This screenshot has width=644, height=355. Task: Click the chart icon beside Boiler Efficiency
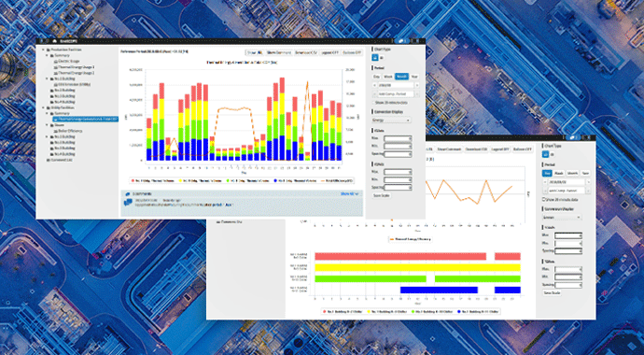coord(56,131)
